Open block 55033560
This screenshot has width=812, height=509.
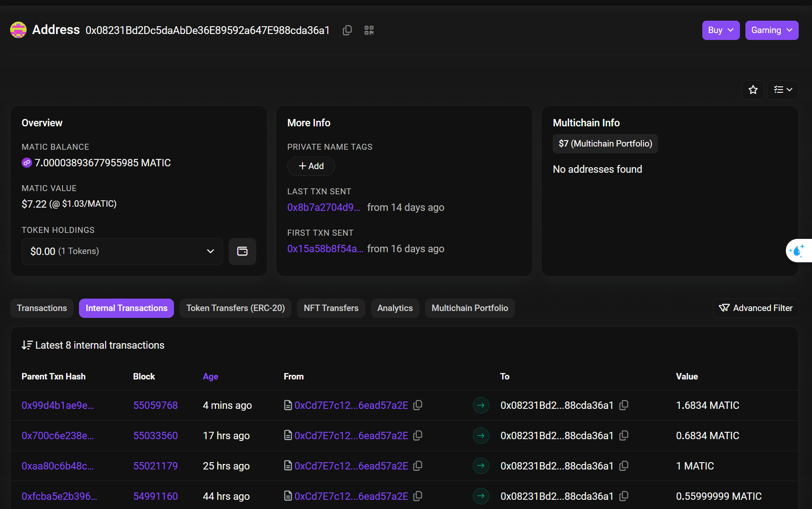(x=155, y=435)
